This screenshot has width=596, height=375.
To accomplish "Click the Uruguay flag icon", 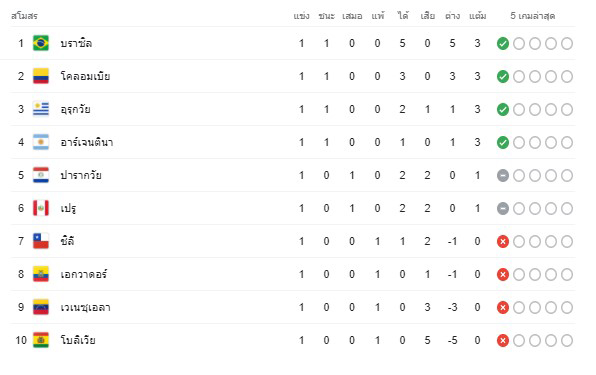I will click(41, 109).
